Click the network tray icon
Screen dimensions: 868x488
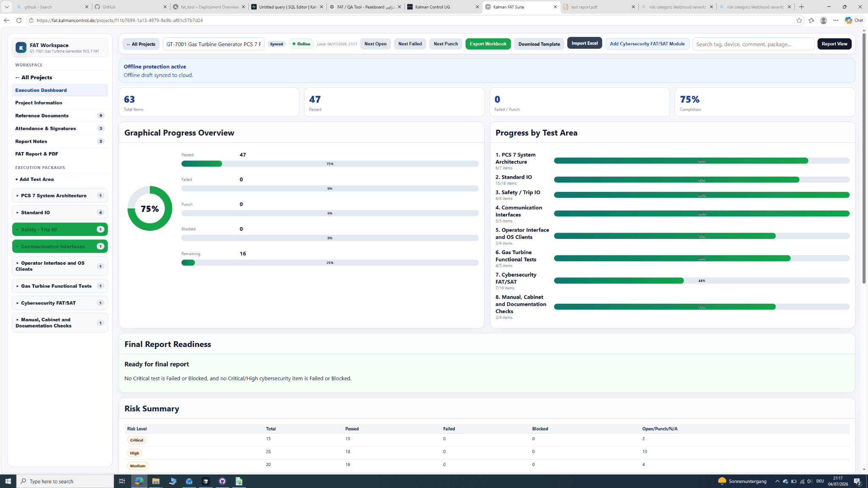click(802, 481)
